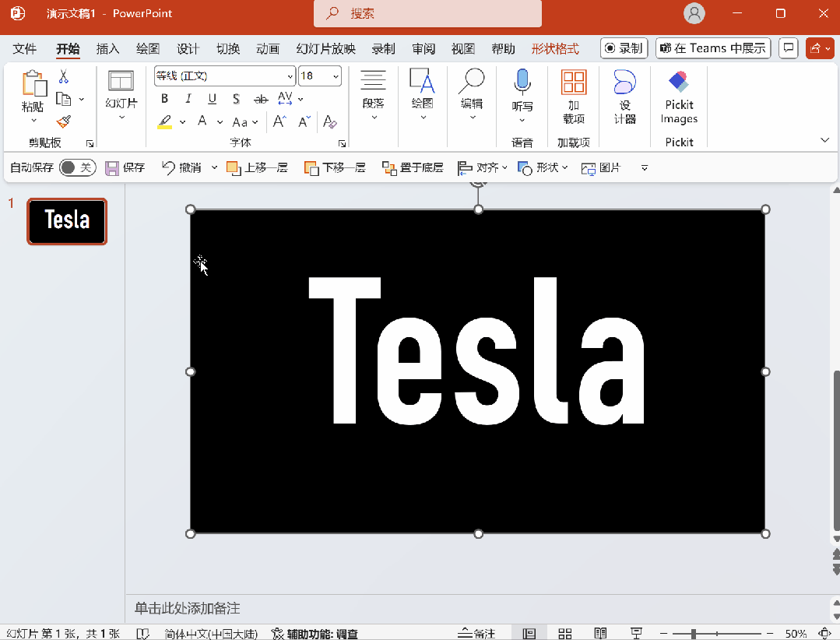Apply font color with the A icon

click(202, 121)
